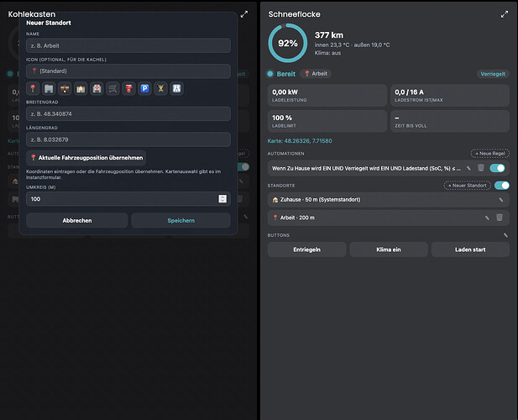Choose the red pin location icon
518x420 pixels.
pyautogui.click(x=33, y=88)
